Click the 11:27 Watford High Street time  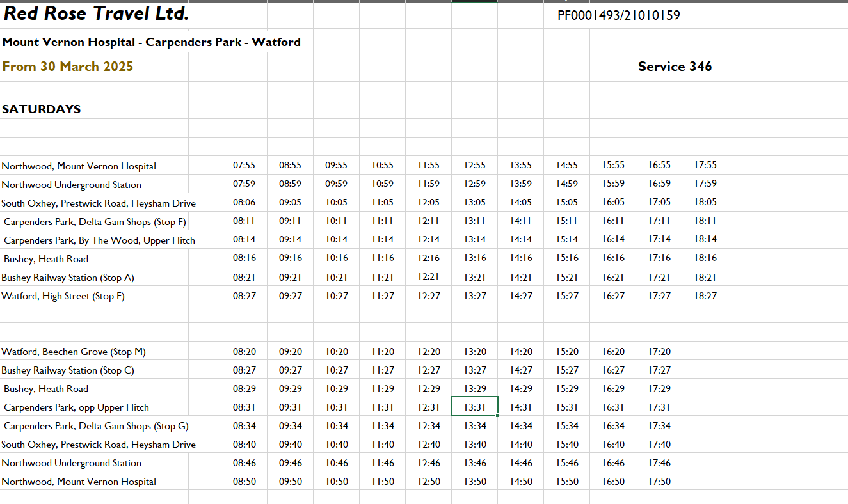pos(383,296)
